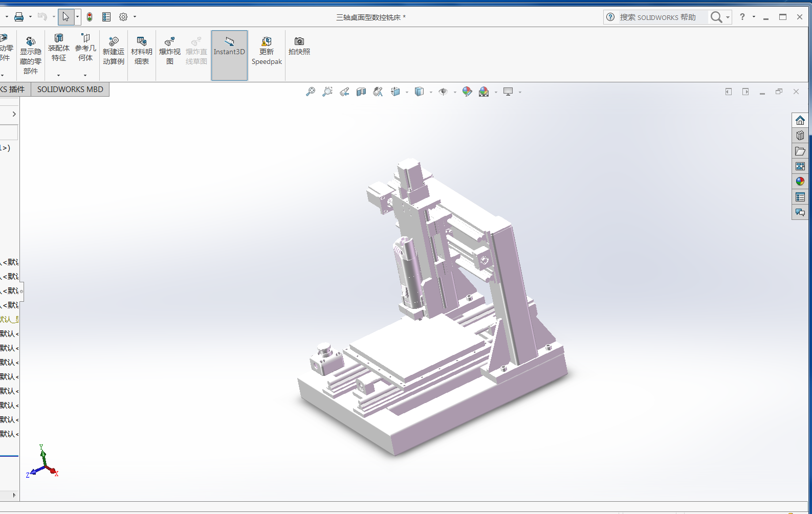812x514 pixels.
Task: Expand the Assembly Features (装配体特征) dropdown
Action: point(58,75)
